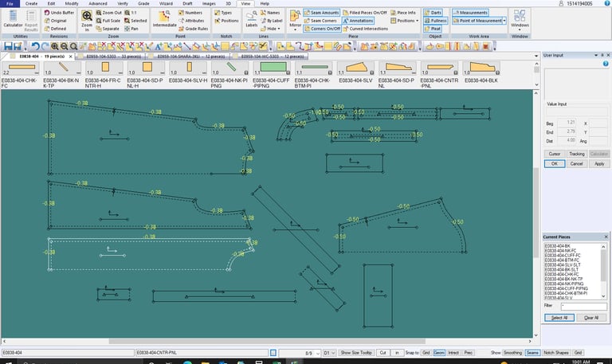This screenshot has height=364, width=612.
Task: Switch to the Grade ribbon tab
Action: coord(143,3)
